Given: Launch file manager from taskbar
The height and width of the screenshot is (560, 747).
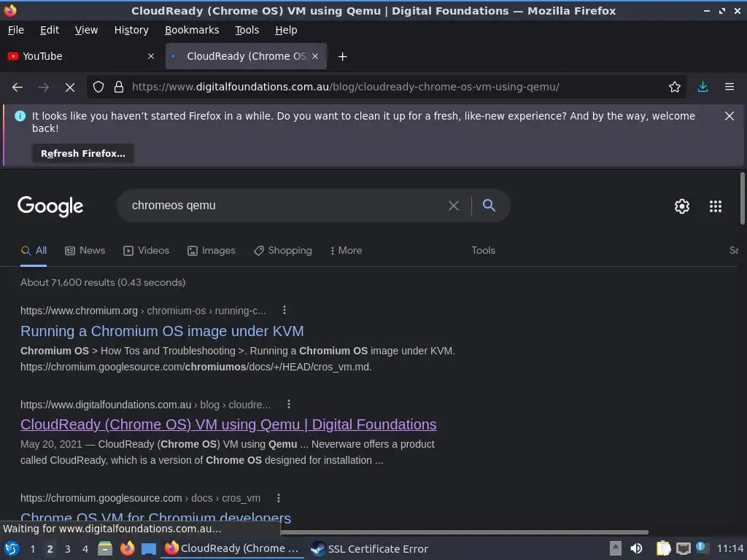Looking at the screenshot, I should 105,548.
